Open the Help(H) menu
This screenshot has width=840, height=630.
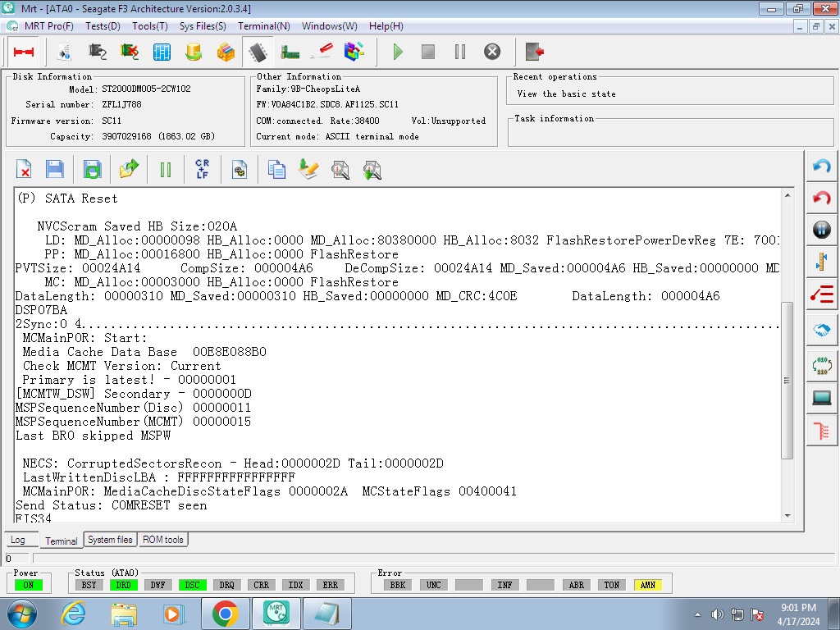[x=386, y=26]
